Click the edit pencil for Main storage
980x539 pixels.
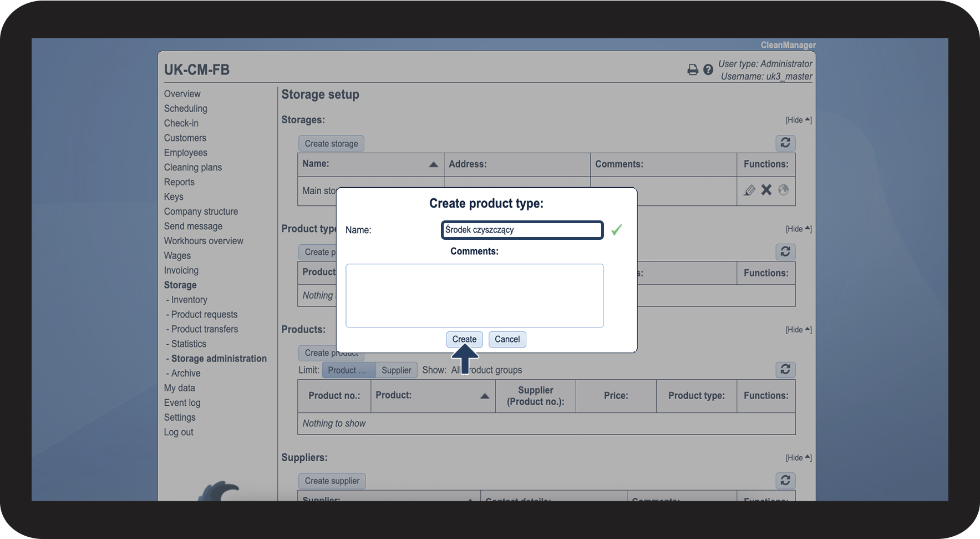coord(749,190)
